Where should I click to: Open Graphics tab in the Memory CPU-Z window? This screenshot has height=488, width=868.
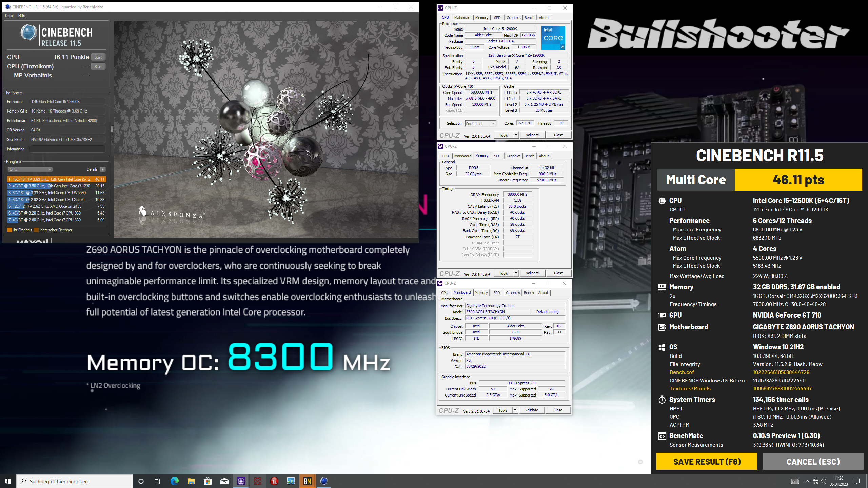513,156
